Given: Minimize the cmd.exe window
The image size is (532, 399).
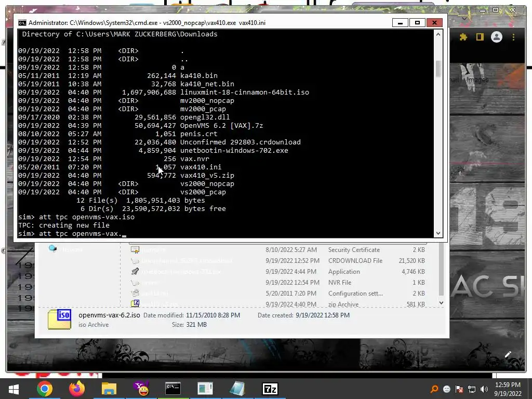Looking at the screenshot, I should click(401, 23).
